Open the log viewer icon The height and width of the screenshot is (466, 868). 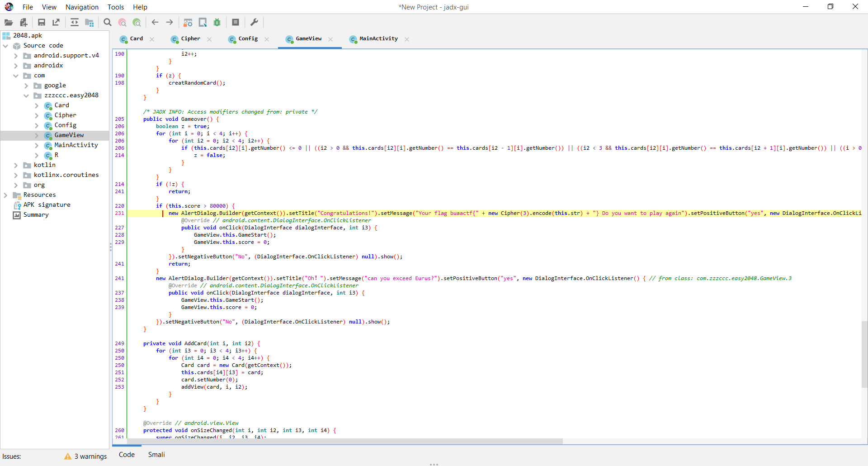(x=236, y=22)
